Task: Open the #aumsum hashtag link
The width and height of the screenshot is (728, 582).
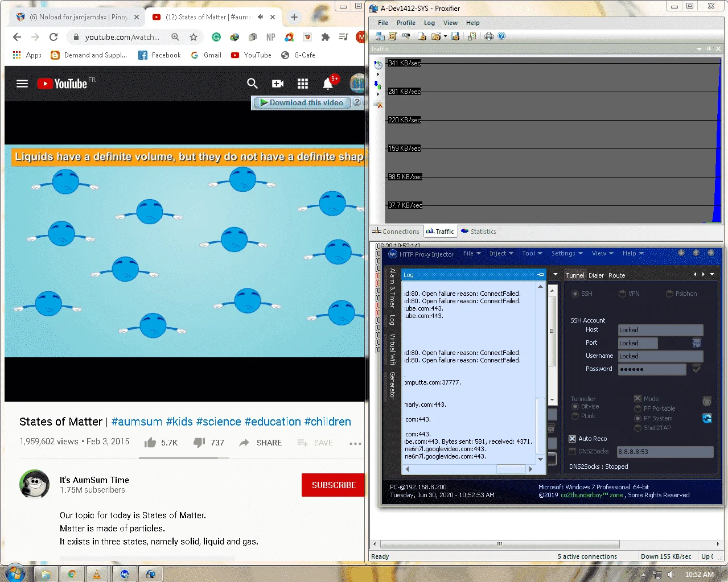Action: tap(137, 422)
